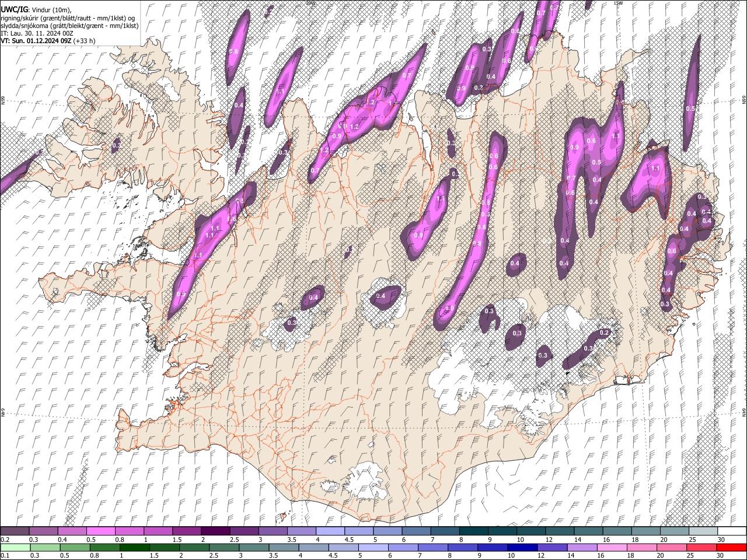Choose the periwinkle 5–6 swatch, lower legend row
Image resolution: width=747 pixels, height=560 pixels.
[373, 547]
